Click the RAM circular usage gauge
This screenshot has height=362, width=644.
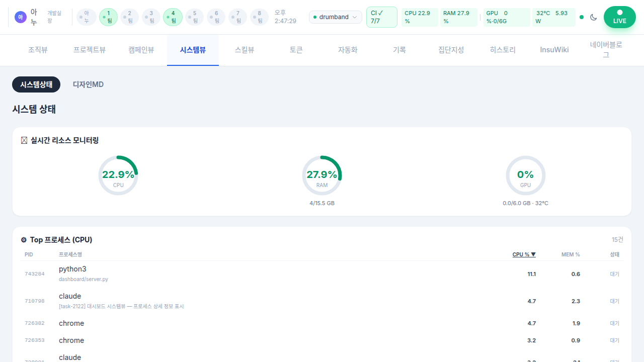322,175
